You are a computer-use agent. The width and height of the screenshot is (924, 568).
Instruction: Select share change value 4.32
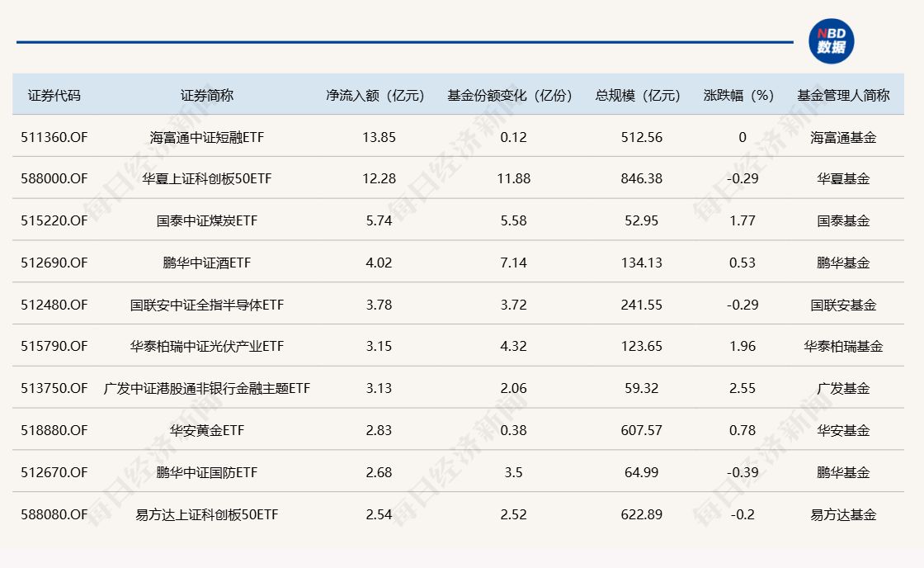tap(513, 346)
